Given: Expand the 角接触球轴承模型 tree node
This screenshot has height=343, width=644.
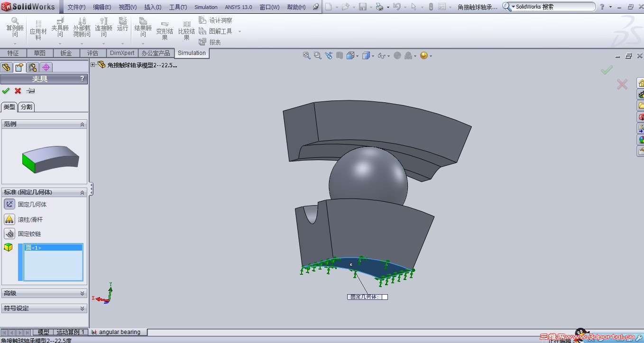Looking at the screenshot, I should click(x=93, y=65).
